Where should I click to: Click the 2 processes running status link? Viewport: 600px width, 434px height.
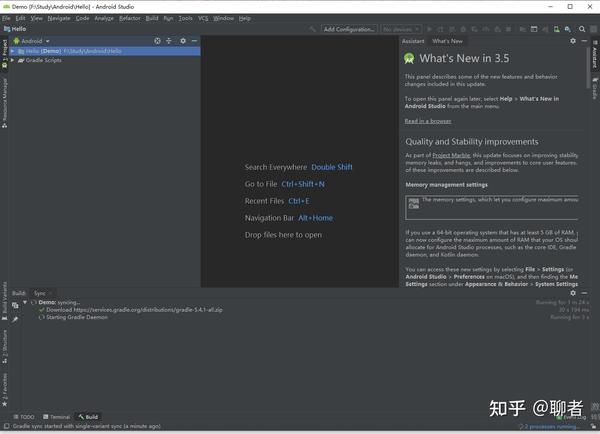(x=549, y=426)
